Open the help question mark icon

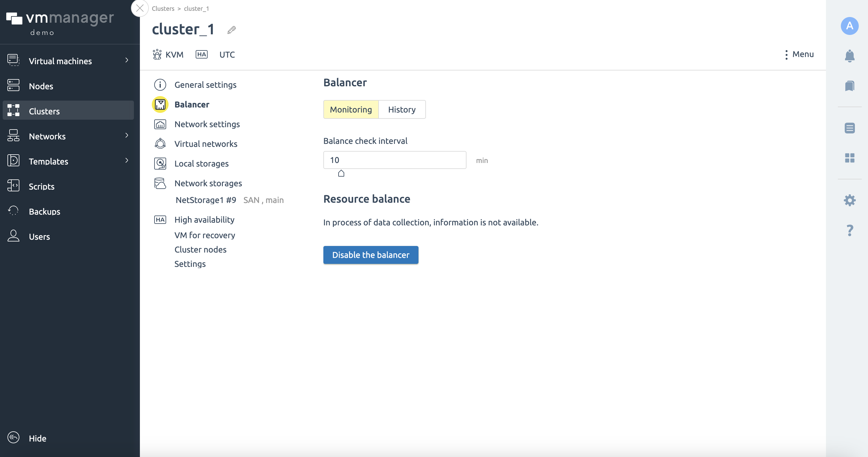[x=850, y=230]
